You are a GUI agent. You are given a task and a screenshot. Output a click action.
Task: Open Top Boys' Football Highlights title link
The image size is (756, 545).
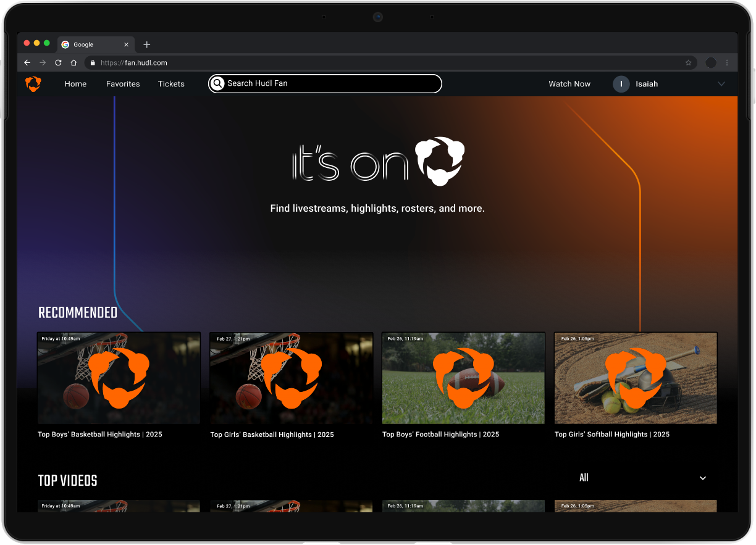[440, 435]
